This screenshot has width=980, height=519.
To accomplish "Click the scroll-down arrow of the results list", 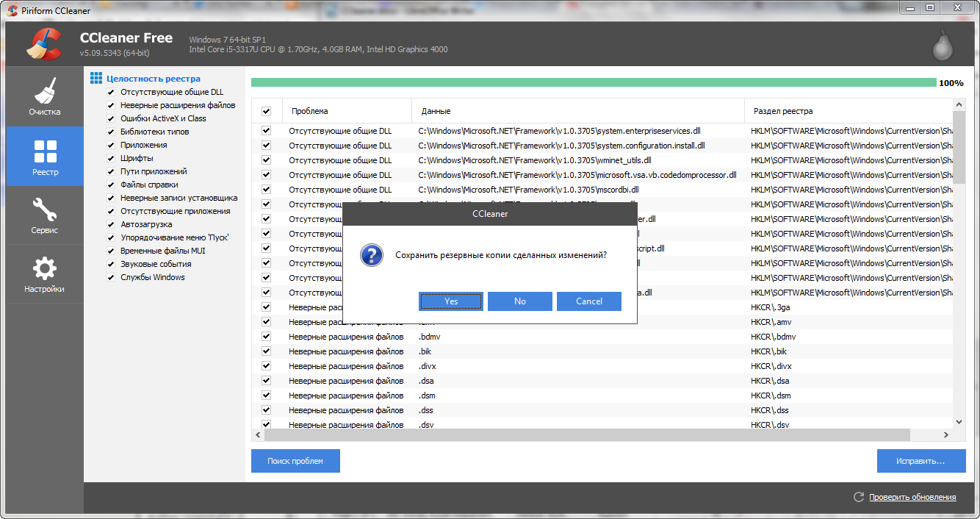I will [x=959, y=422].
